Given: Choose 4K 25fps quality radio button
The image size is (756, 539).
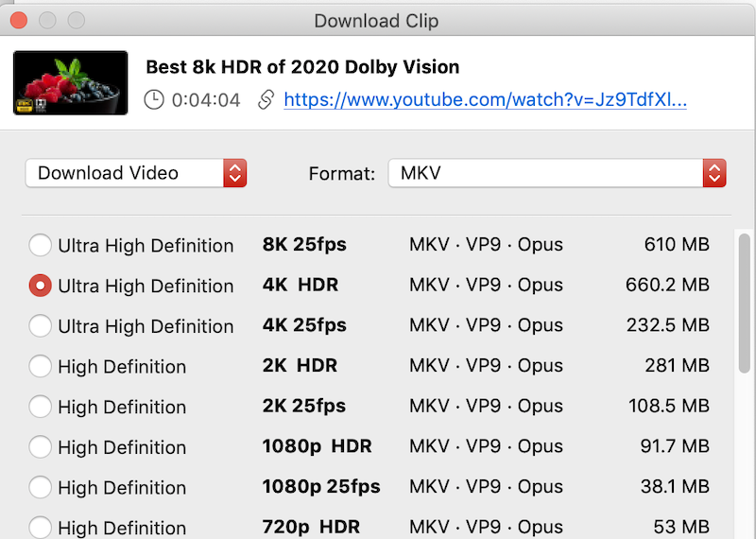Looking at the screenshot, I should tap(41, 326).
